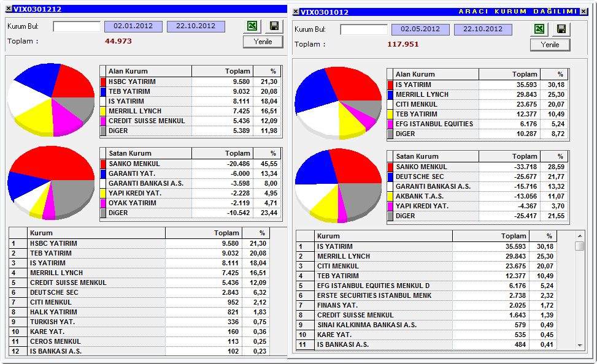Close VIX0301012 window using title-left X
This screenshot has width=597, height=364.
click(x=296, y=12)
